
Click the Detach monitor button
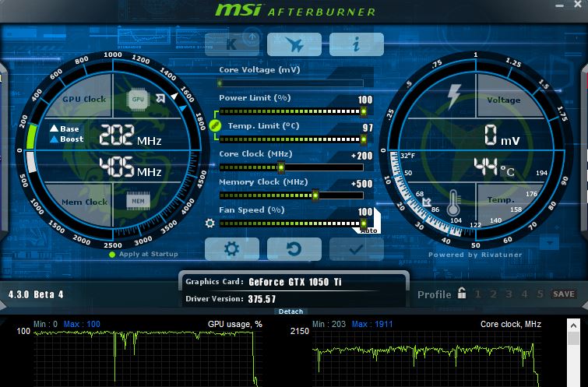point(291,311)
